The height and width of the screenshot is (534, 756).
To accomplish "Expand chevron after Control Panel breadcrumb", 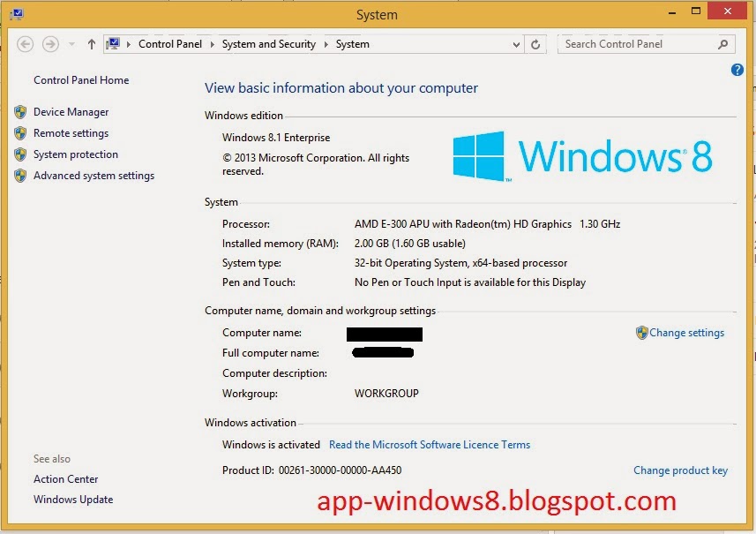I will click(x=212, y=44).
